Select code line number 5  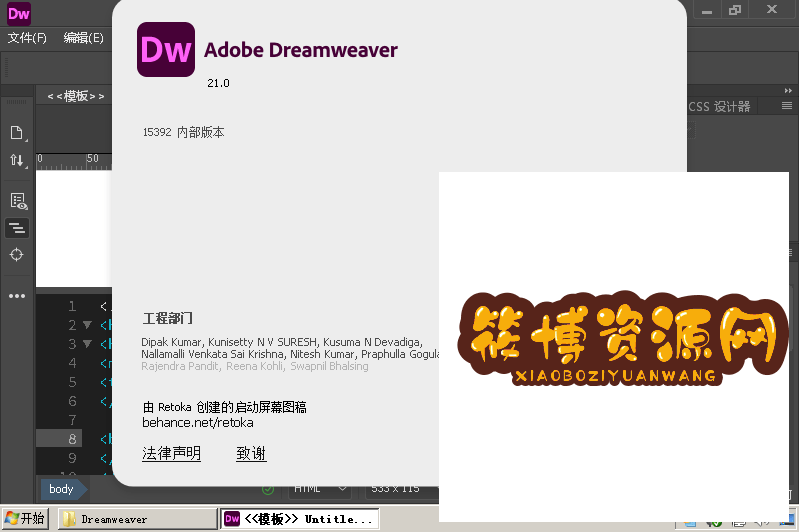coord(72,382)
